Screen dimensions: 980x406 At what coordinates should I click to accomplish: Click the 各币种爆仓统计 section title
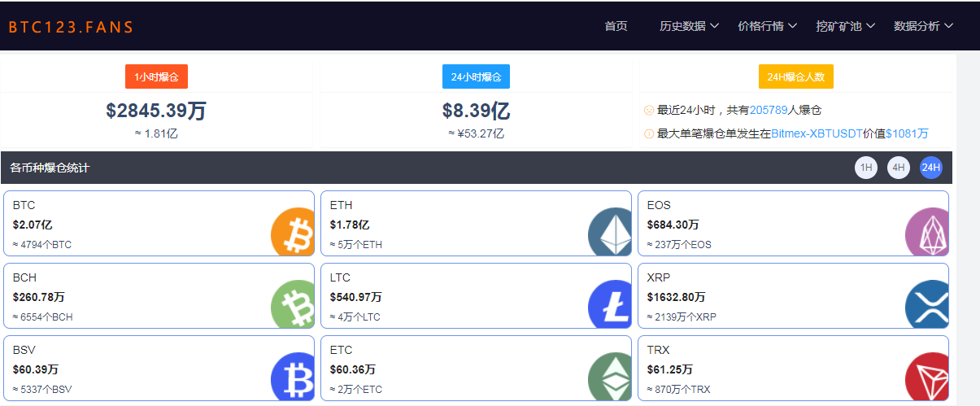tap(50, 168)
